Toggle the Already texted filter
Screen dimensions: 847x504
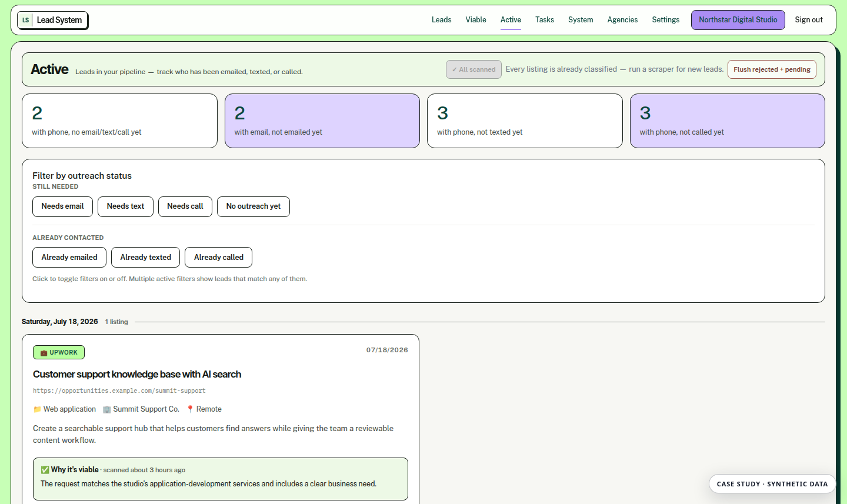[x=145, y=258]
